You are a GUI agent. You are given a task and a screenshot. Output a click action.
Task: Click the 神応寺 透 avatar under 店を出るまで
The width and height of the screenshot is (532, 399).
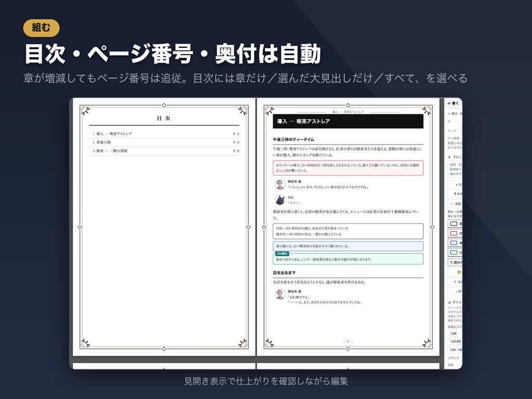(280, 294)
